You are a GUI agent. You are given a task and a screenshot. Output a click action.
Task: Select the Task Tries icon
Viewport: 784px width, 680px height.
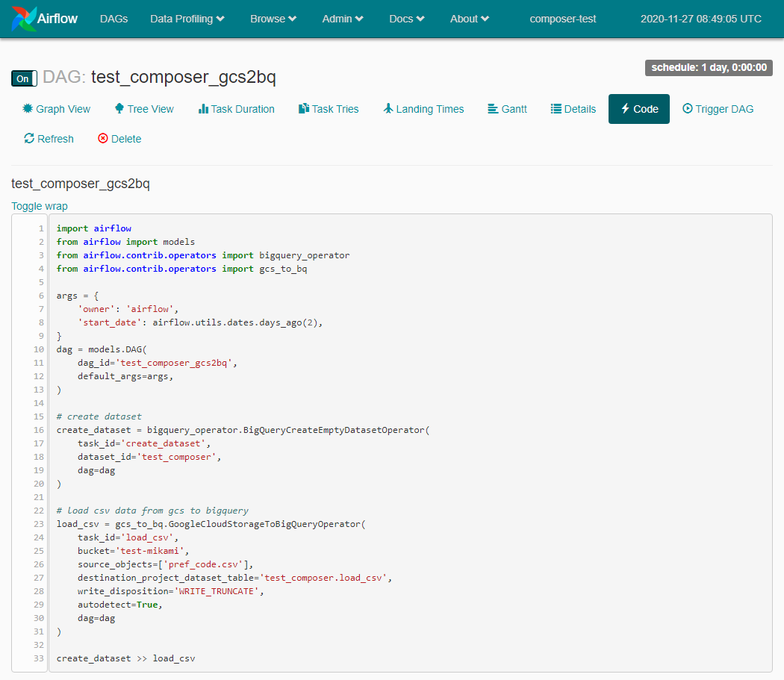tap(303, 109)
